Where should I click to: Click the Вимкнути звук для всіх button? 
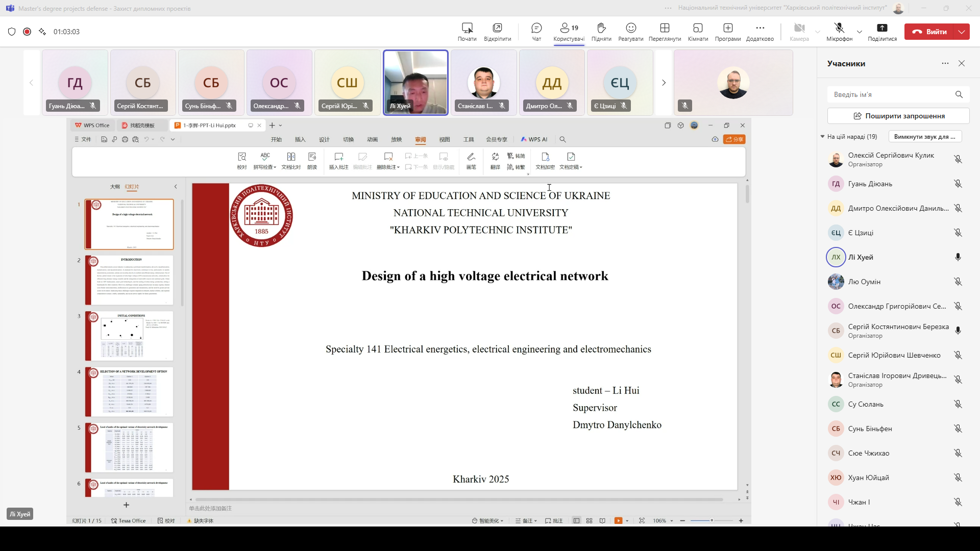tap(925, 137)
